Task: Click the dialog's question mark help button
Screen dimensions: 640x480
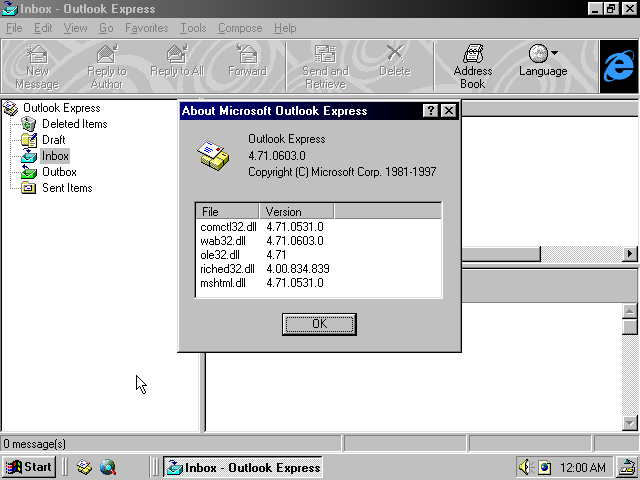Action: (x=430, y=111)
